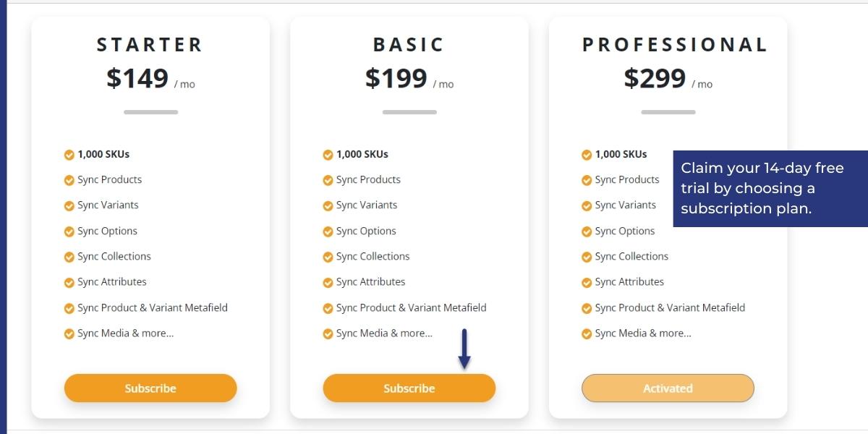The image size is (868, 434).
Task: Subscribe to the Basic plan
Action: click(x=409, y=388)
